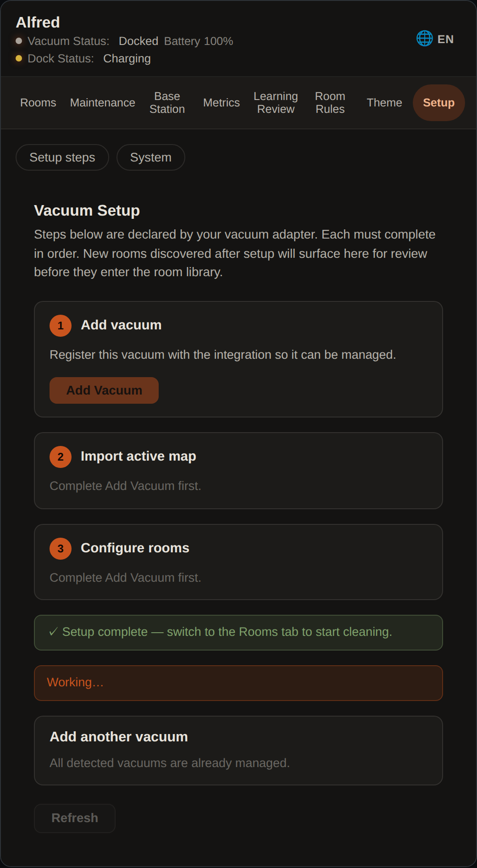The height and width of the screenshot is (868, 477).
Task: View the Metrics tab
Action: 222,103
